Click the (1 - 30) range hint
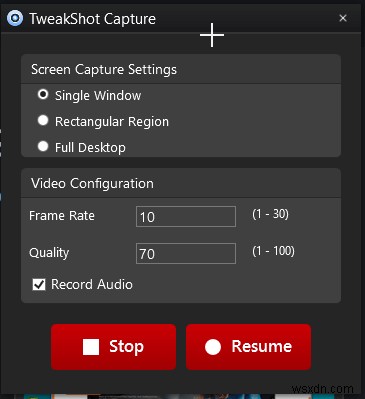 pos(270,214)
